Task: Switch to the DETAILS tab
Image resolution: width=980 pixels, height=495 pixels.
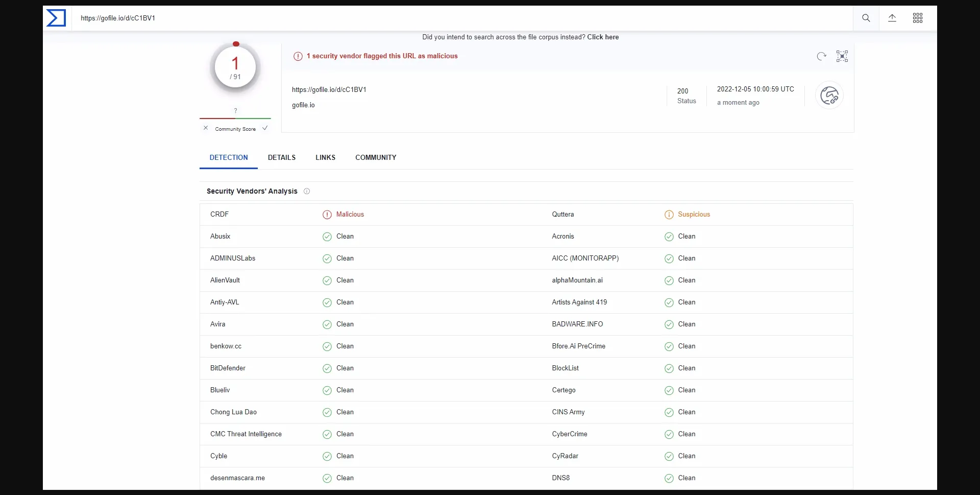Action: click(282, 158)
